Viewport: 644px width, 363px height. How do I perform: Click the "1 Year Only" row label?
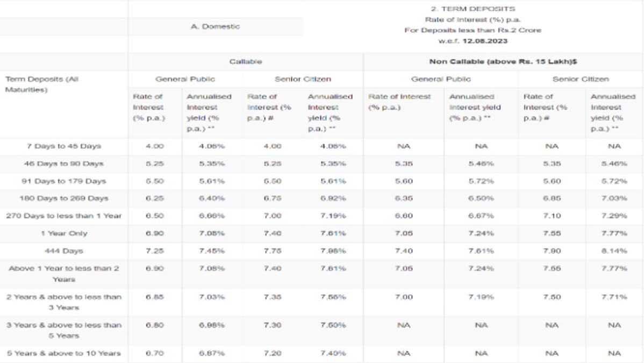coord(63,233)
